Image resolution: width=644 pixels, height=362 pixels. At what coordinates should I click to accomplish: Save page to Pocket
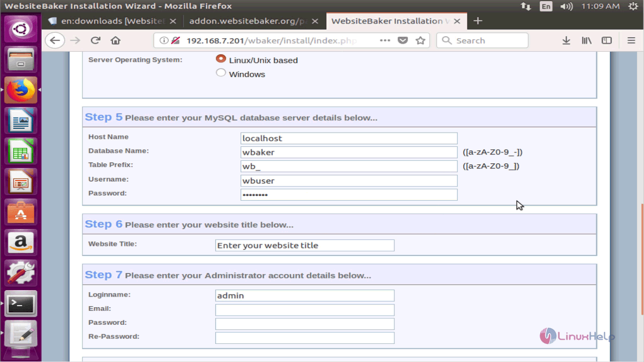tap(403, 41)
